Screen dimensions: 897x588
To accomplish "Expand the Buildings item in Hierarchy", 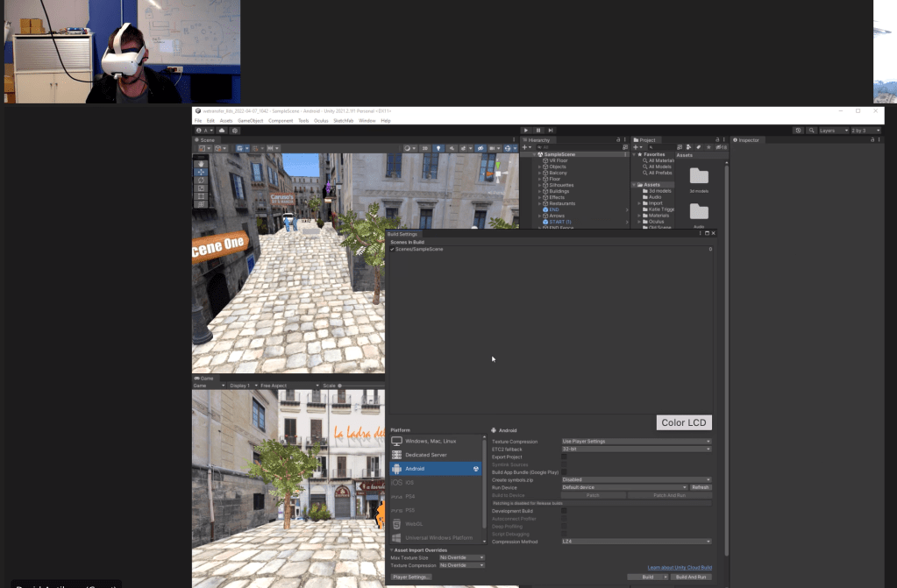I will pos(539,191).
